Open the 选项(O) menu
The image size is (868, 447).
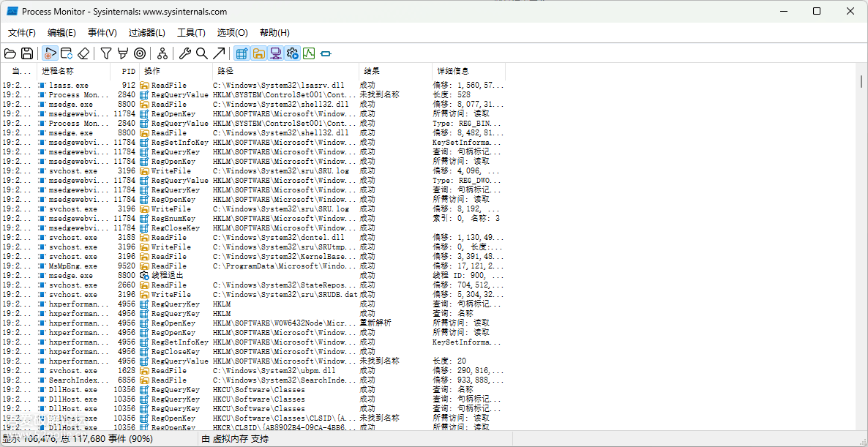click(232, 33)
